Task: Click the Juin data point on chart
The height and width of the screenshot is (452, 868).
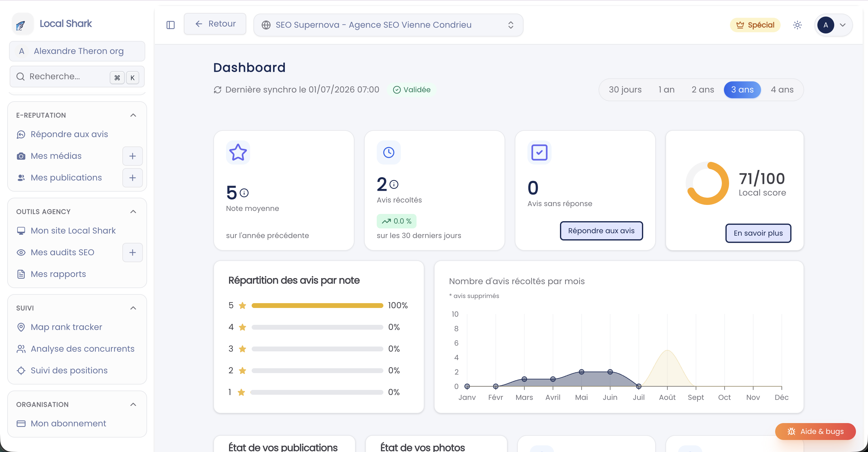Action: [610, 372]
